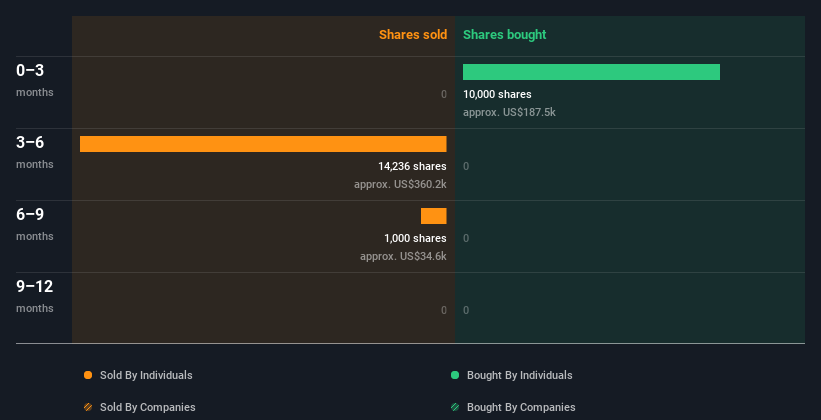The width and height of the screenshot is (821, 420).
Task: Click the '1,000 shares' value text
Action: pos(415,238)
